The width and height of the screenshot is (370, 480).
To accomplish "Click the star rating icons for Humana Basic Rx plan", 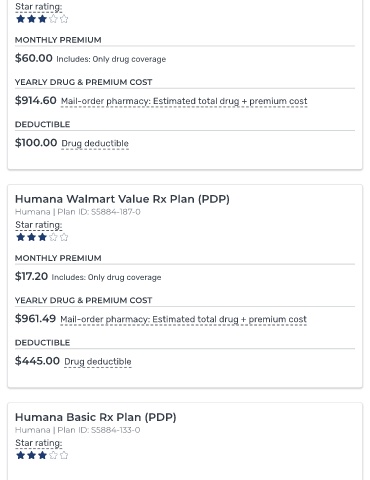I will 42,455.
